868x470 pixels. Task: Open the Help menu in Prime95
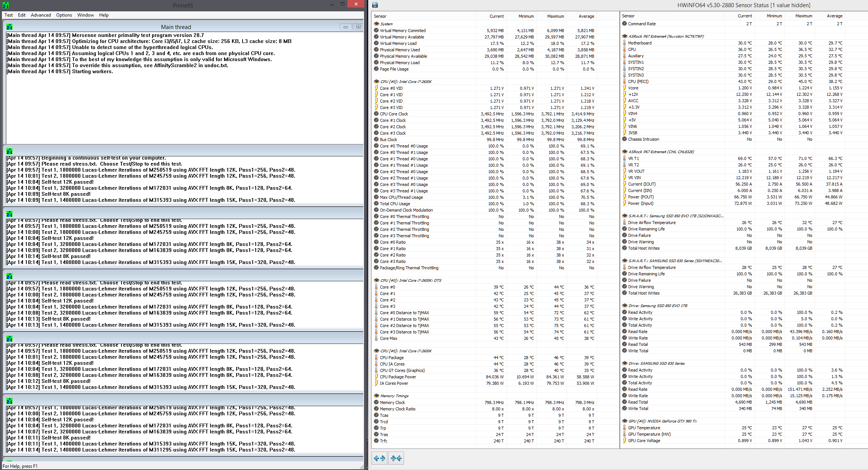pyautogui.click(x=104, y=15)
